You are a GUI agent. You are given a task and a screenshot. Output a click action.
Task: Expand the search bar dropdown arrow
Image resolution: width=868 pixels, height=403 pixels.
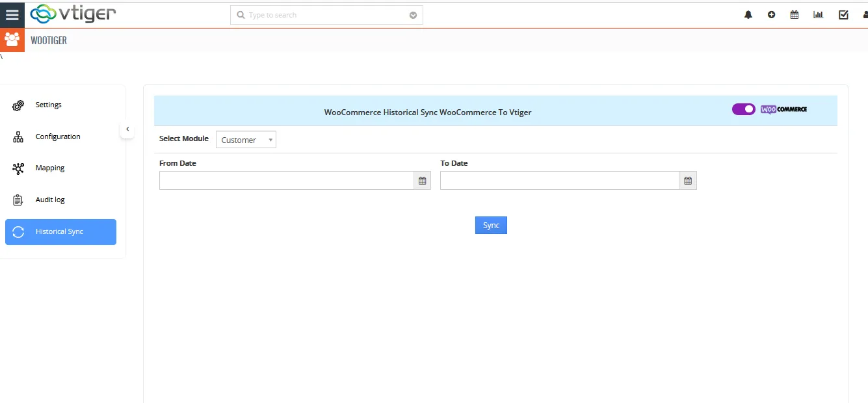tap(413, 16)
